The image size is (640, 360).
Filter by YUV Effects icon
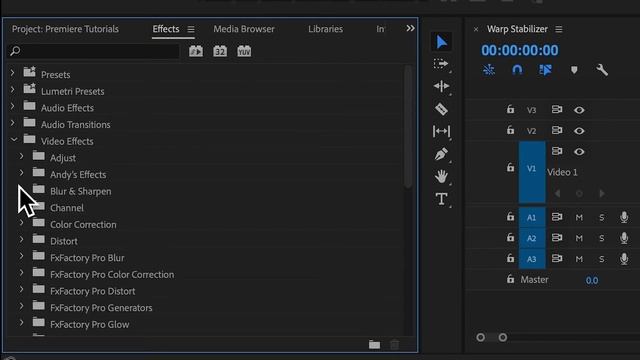click(244, 51)
